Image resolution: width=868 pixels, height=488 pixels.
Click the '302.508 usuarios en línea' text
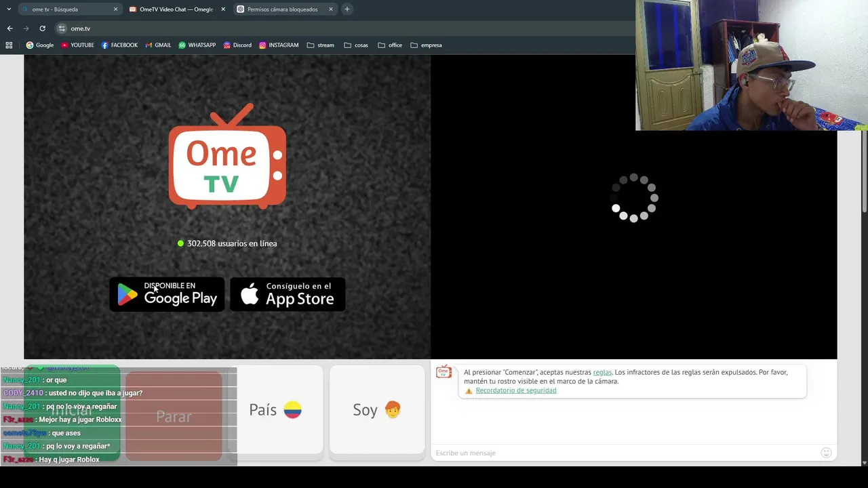232,243
